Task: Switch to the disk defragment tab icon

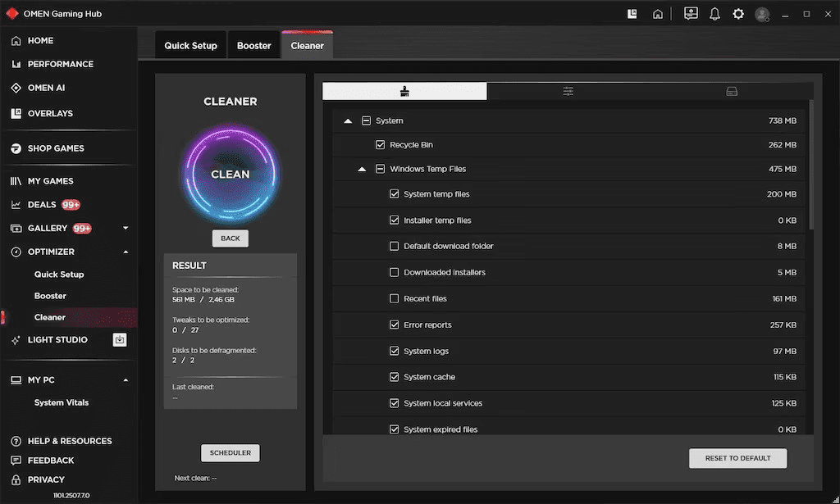Action: pos(732,92)
